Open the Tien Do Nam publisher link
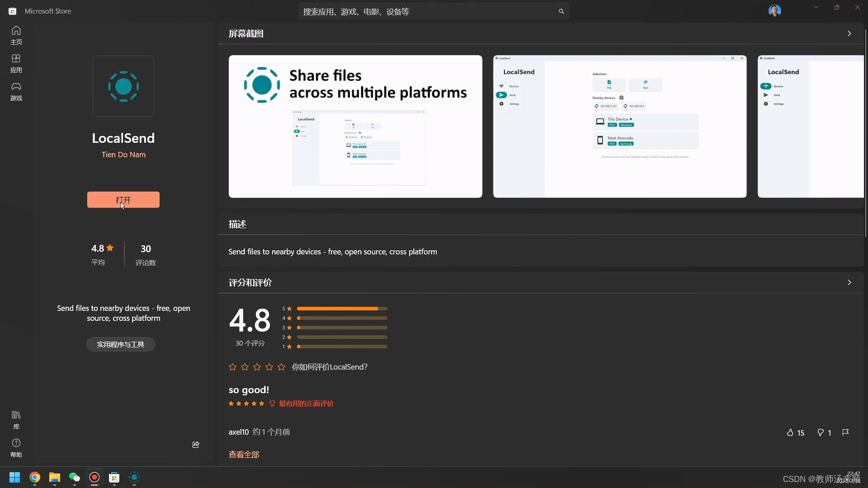 click(x=123, y=155)
